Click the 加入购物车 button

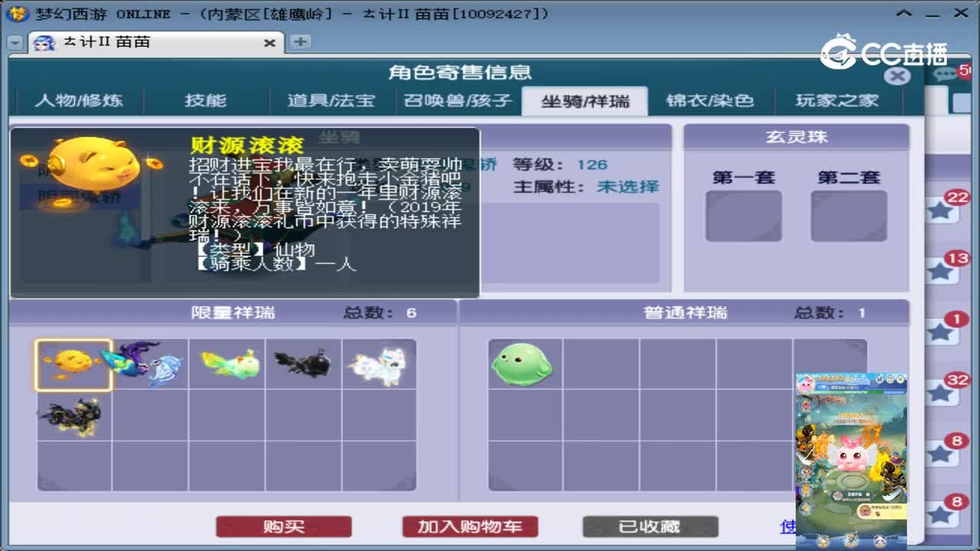[469, 527]
